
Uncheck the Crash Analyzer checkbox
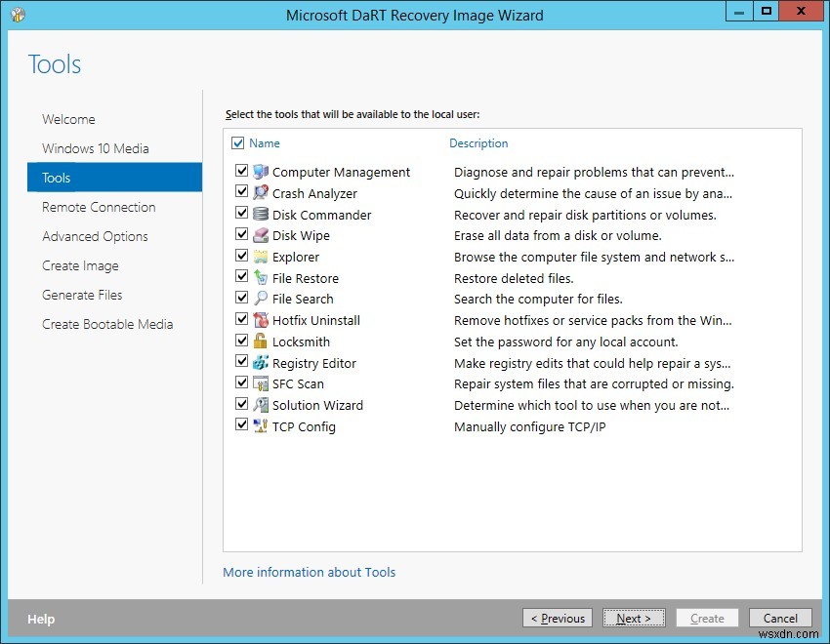click(241, 191)
